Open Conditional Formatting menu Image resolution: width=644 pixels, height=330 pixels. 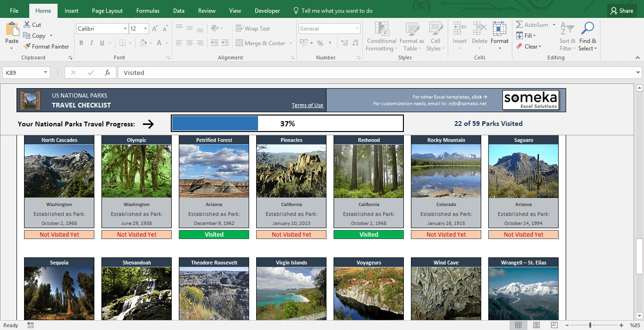[381, 37]
